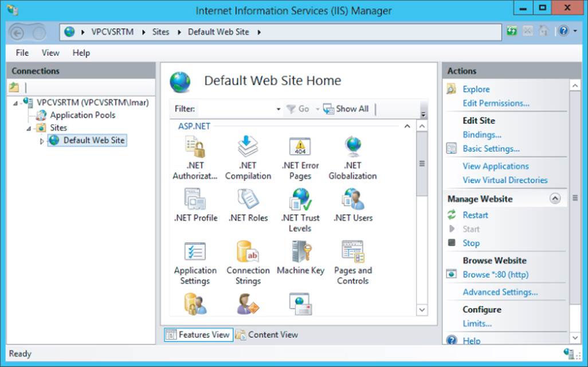
Task: Click the Connections toolbar up-folder icon
Action: [x=14, y=87]
